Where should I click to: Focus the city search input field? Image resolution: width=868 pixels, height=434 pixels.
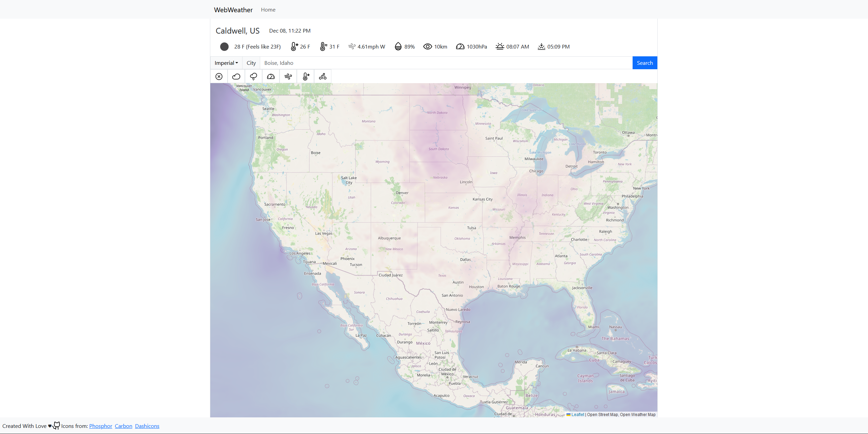pyautogui.click(x=446, y=63)
